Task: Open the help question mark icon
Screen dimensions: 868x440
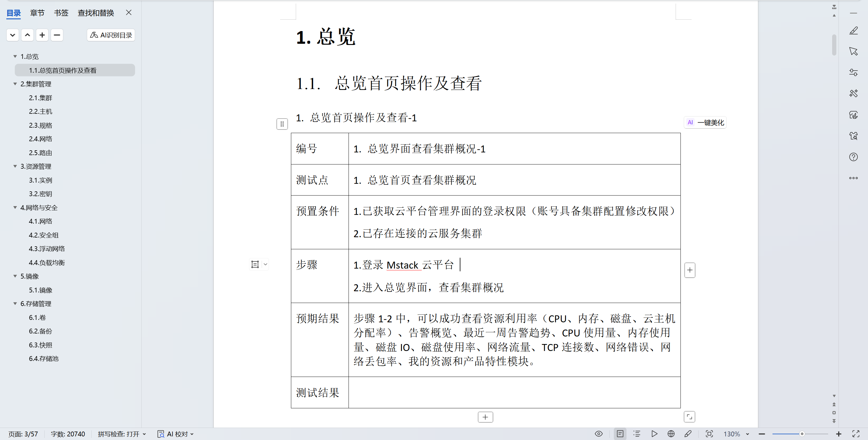Action: point(853,157)
